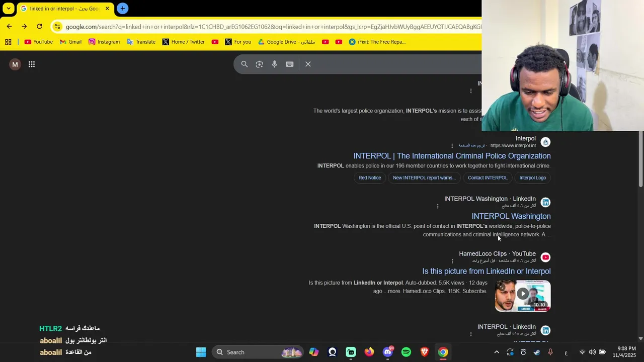Viewport: 644px width, 362px height.
Task: Open the Translate bookmark
Action: point(141,42)
